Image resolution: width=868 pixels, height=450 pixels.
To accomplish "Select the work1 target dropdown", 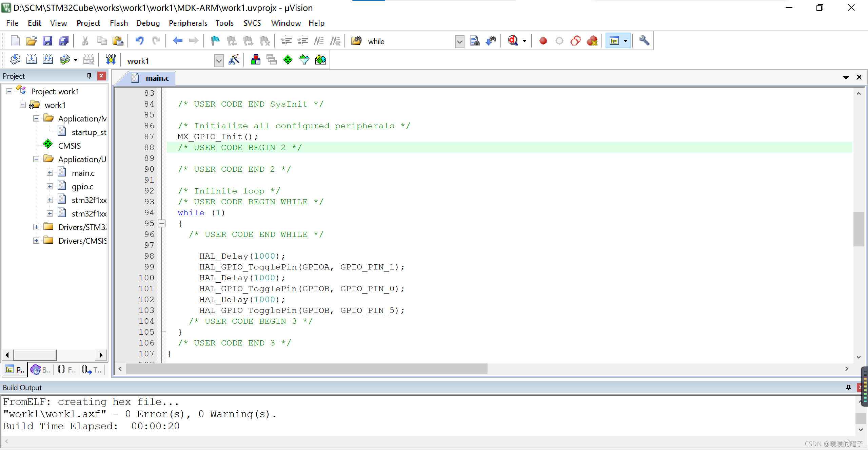I will (x=172, y=60).
